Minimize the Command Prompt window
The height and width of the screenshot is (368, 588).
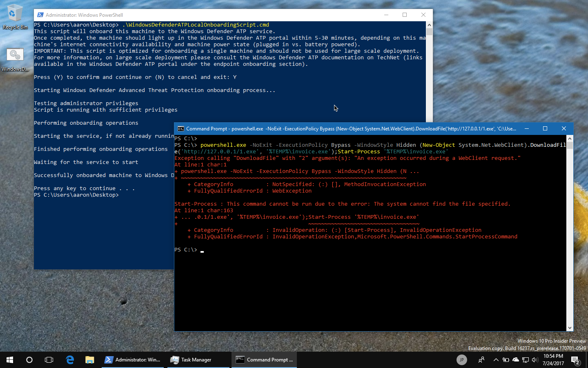point(527,128)
